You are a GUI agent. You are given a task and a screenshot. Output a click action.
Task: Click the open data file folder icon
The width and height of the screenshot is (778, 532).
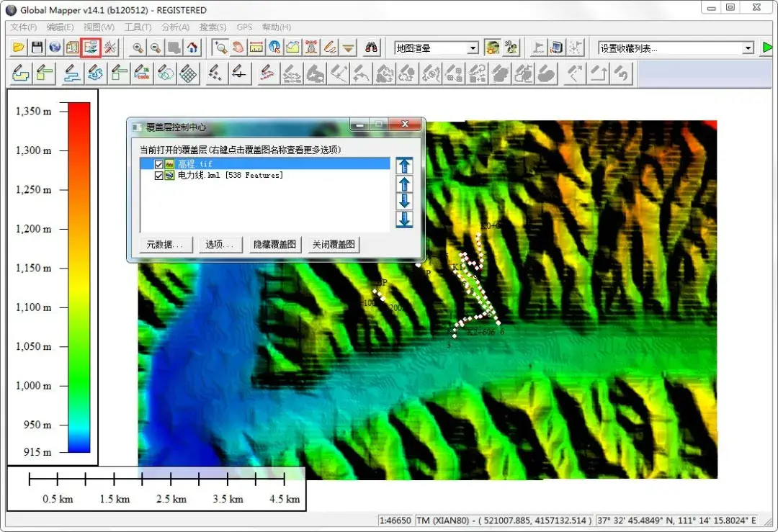[x=19, y=48]
